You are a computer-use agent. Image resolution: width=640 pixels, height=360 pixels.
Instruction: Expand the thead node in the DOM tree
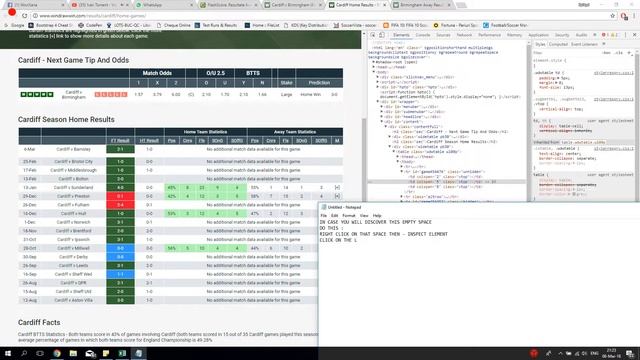click(x=398, y=156)
